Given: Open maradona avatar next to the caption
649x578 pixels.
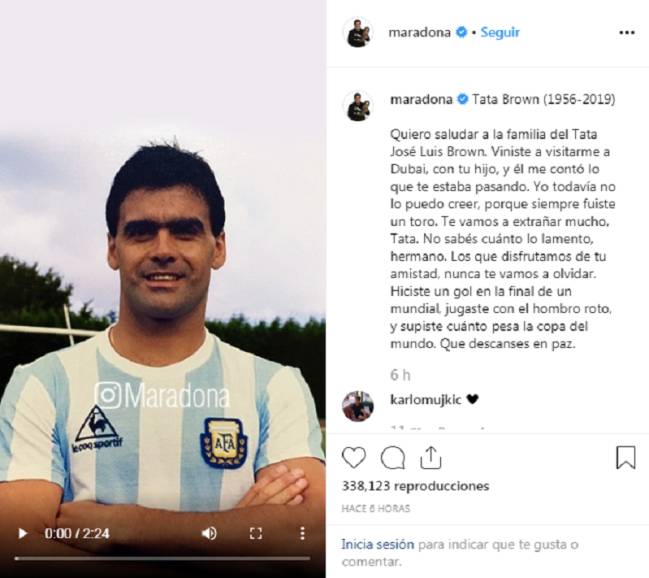Looking at the screenshot, I should tap(358, 106).
